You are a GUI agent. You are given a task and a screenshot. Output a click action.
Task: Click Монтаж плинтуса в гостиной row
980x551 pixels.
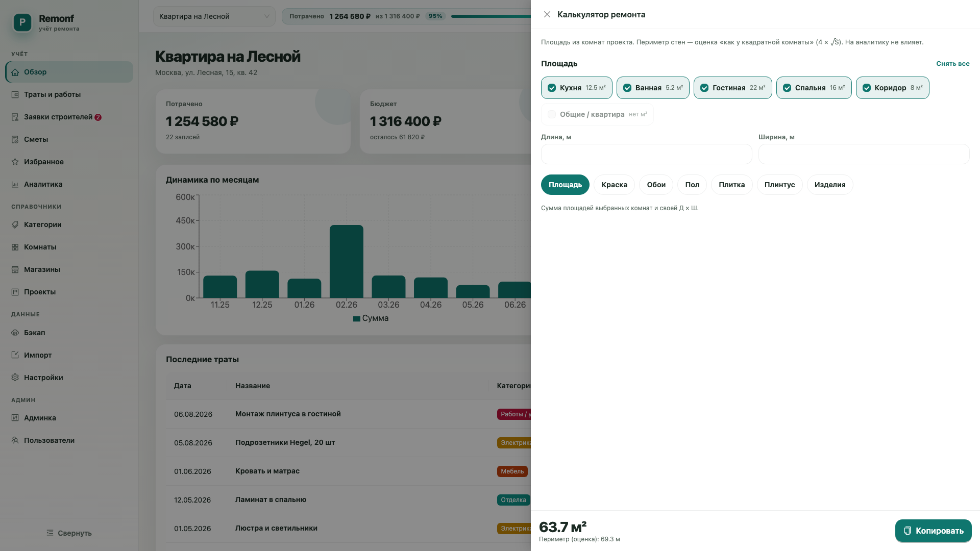[348, 414]
